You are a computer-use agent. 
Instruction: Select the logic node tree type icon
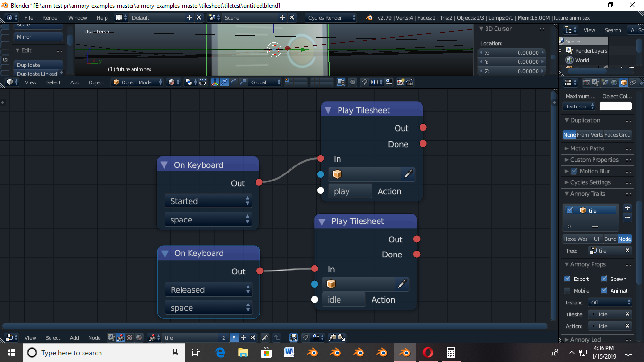tap(121, 337)
